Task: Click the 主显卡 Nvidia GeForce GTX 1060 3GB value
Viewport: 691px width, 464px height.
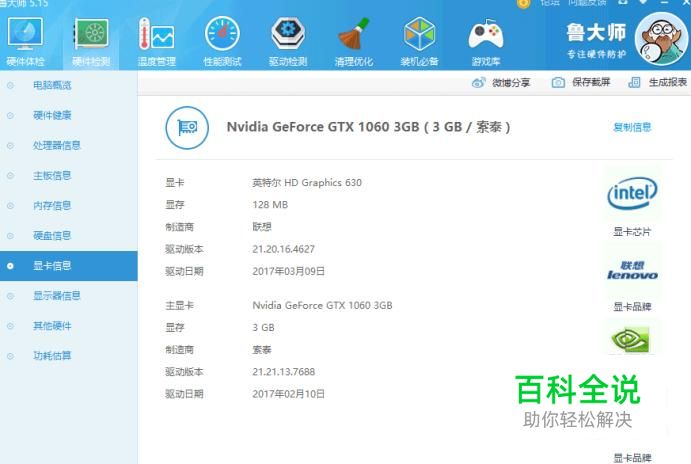Action: tap(322, 305)
